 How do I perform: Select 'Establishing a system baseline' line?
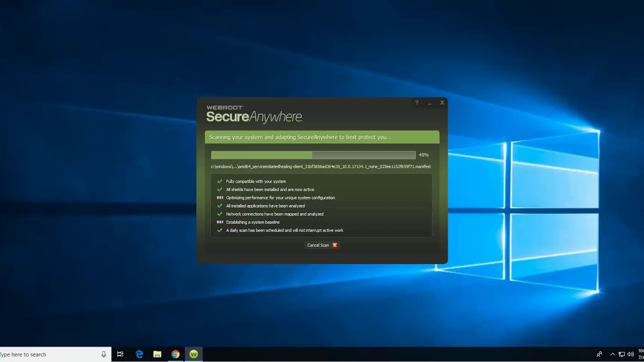(253, 222)
